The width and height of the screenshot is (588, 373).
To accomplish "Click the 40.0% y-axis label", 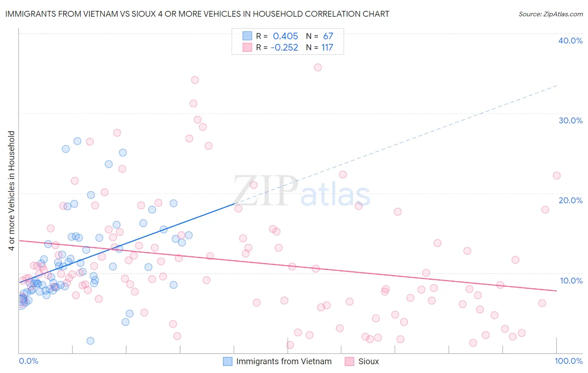I will click(x=570, y=41).
